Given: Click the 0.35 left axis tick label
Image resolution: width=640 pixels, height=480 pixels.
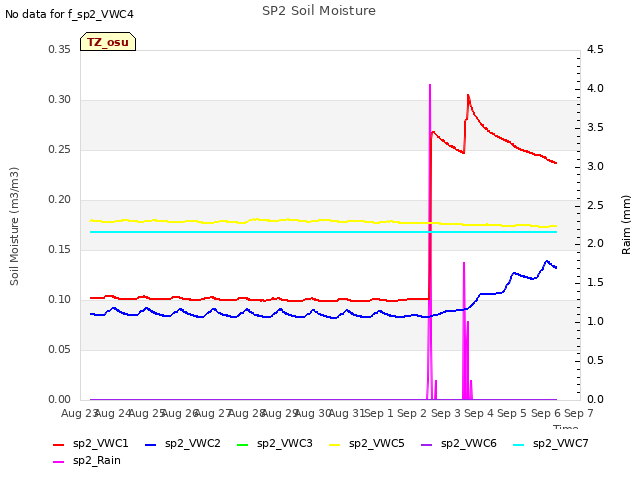Looking at the screenshot, I should point(60,50).
